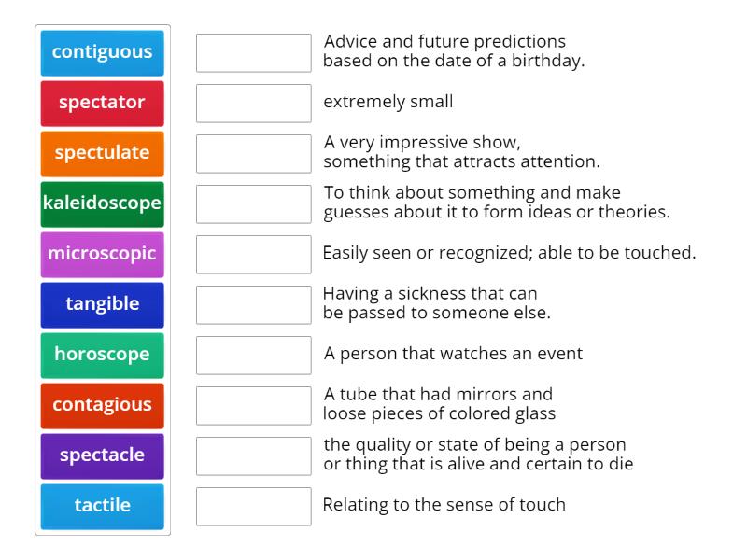Click the red-orange 'contagious' tile
Viewport: 747px width, 560px height.
[103, 405]
